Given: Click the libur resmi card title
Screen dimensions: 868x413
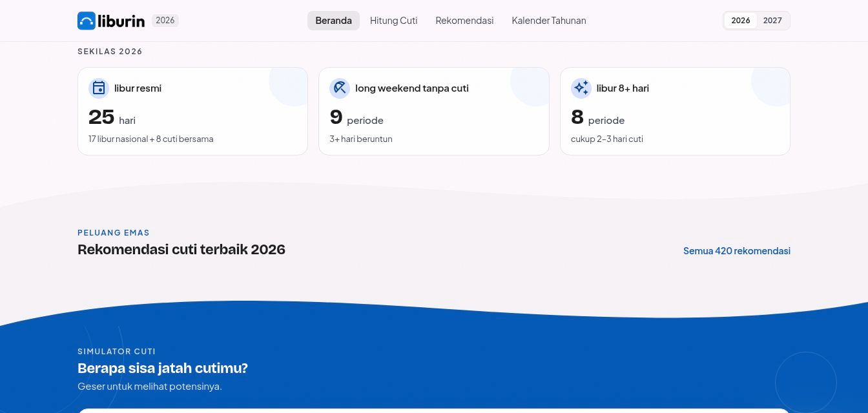Looking at the screenshot, I should point(138,88).
